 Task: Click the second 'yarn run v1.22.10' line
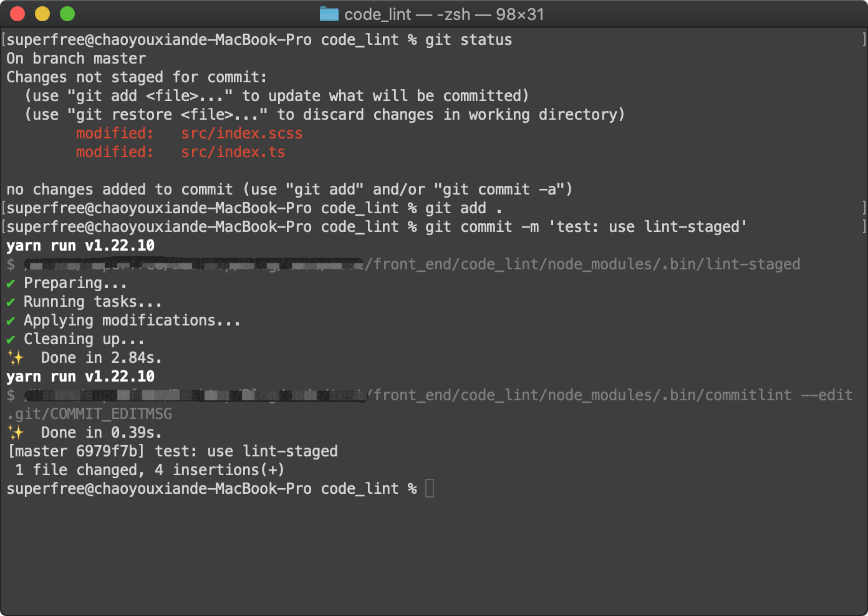pos(80,377)
